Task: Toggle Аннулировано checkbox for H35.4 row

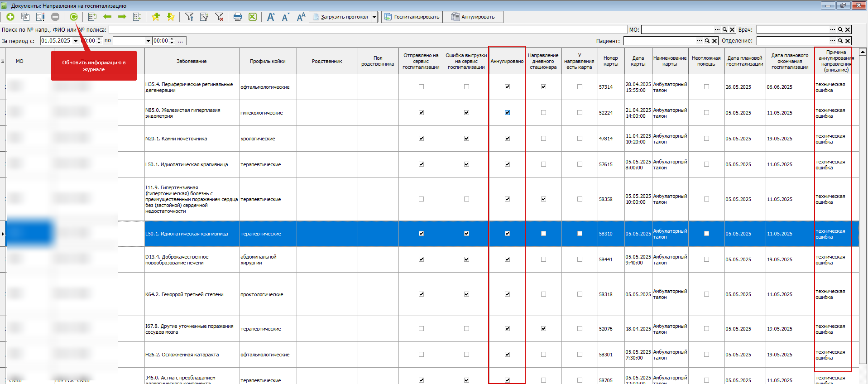Action: click(x=507, y=87)
